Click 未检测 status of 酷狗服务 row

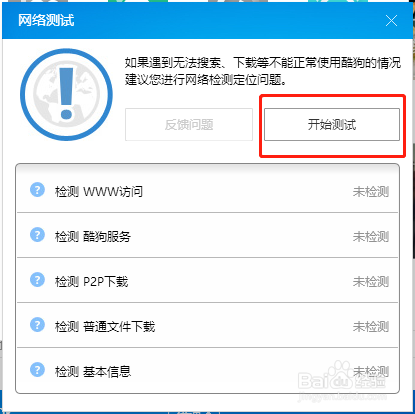[x=371, y=236]
